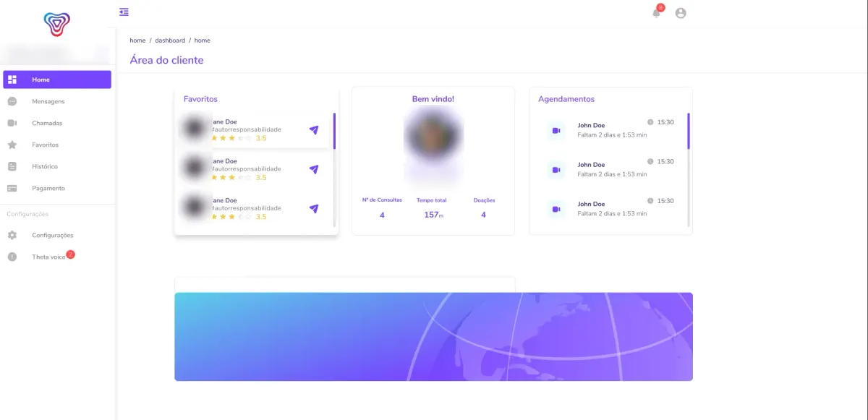Collapse the sidebar with the hamburger menu icon

[x=124, y=12]
